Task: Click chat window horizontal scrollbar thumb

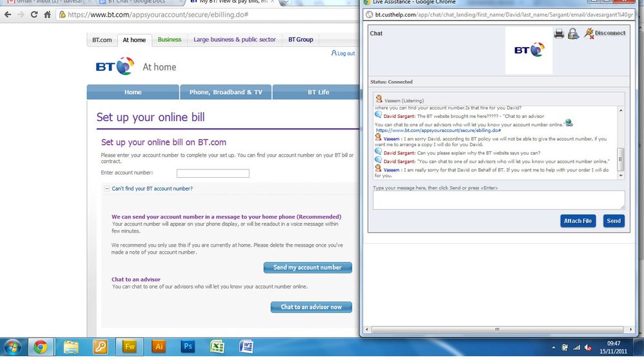Action: coord(497,330)
